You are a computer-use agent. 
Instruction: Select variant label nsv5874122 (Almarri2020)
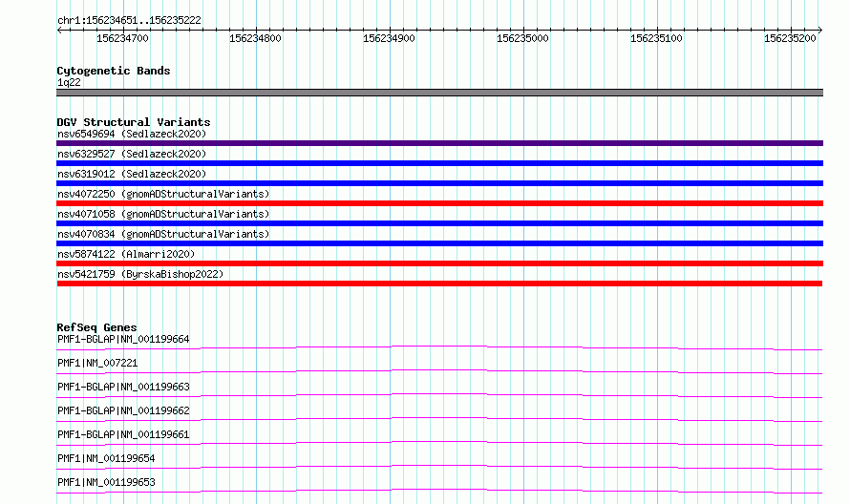tap(126, 254)
